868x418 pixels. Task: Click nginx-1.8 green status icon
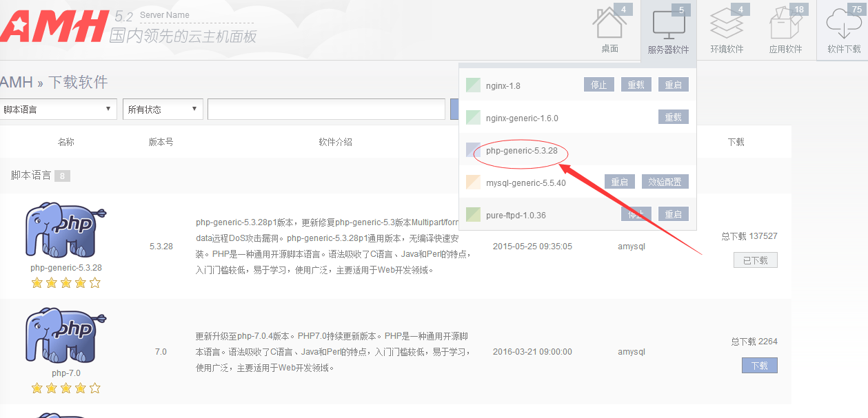tap(473, 85)
